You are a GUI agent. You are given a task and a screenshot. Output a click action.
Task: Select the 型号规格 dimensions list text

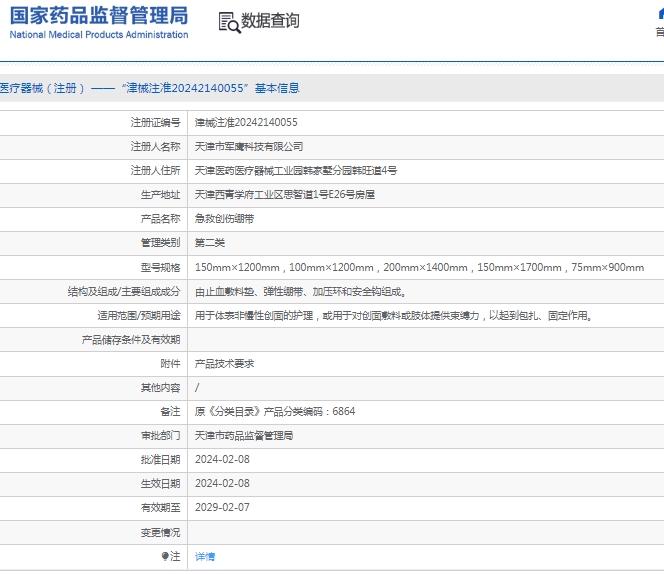pyautogui.click(x=419, y=267)
